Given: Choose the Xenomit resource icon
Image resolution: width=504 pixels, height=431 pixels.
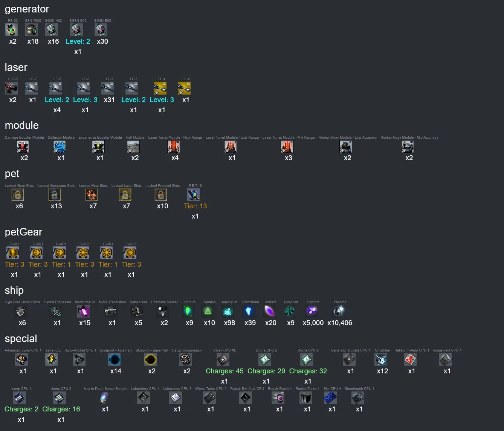Looking at the screenshot, I should click(x=338, y=311).
